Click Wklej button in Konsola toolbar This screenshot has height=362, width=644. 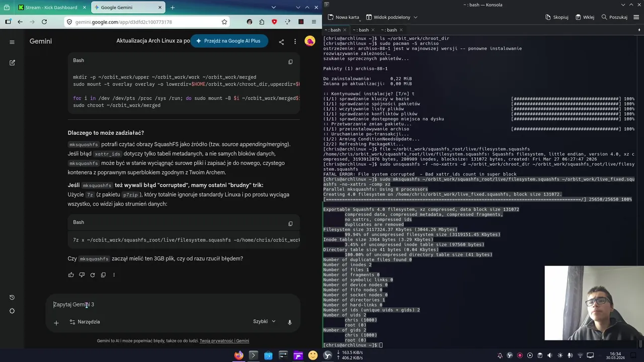click(x=585, y=17)
